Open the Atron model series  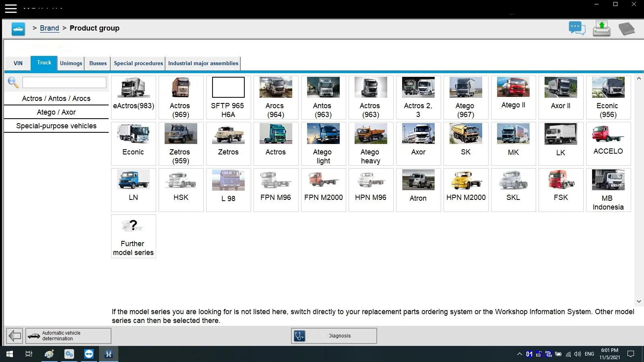pyautogui.click(x=419, y=190)
